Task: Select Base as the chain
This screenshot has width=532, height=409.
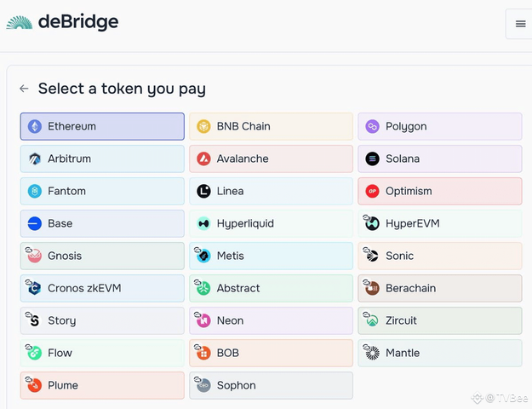Action: click(x=102, y=224)
